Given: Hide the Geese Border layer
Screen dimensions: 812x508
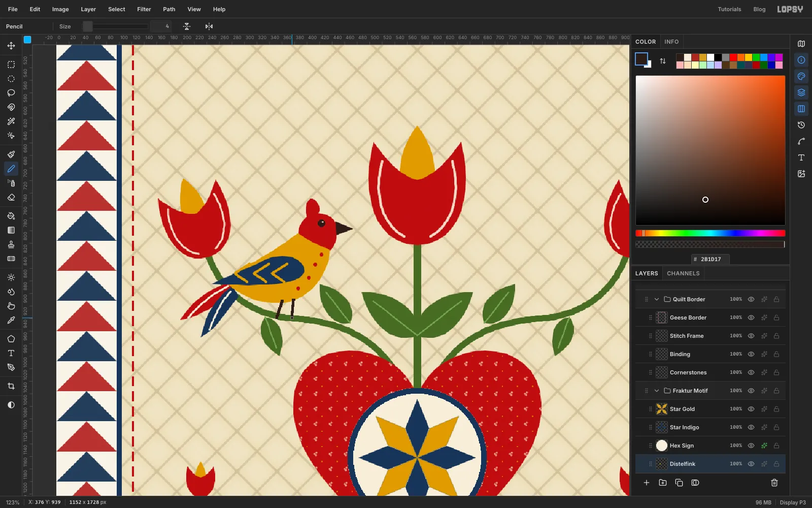Looking at the screenshot, I should tap(751, 317).
